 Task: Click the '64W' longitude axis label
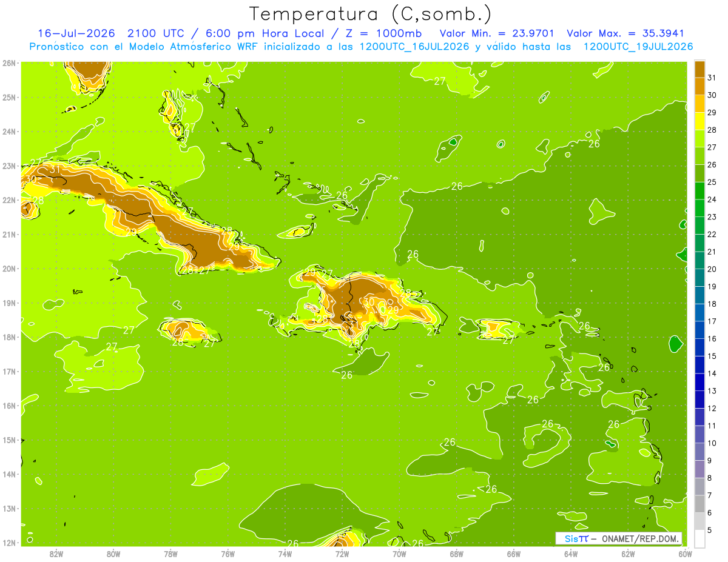[x=571, y=554]
